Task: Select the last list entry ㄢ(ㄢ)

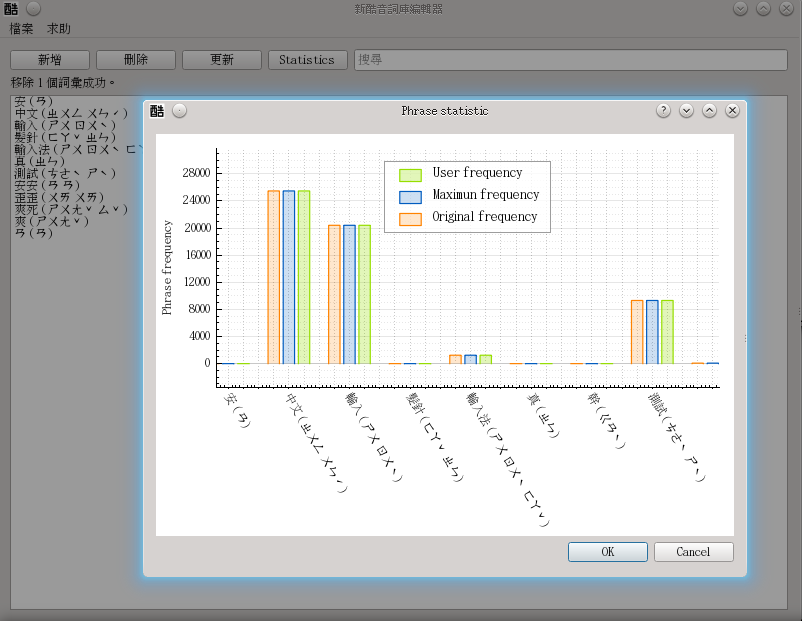Action: coord(34,233)
